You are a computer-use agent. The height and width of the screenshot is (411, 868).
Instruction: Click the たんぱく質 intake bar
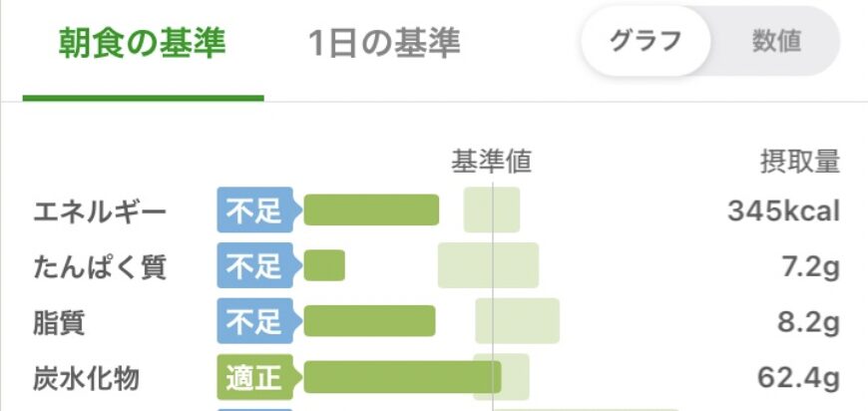coord(324,266)
